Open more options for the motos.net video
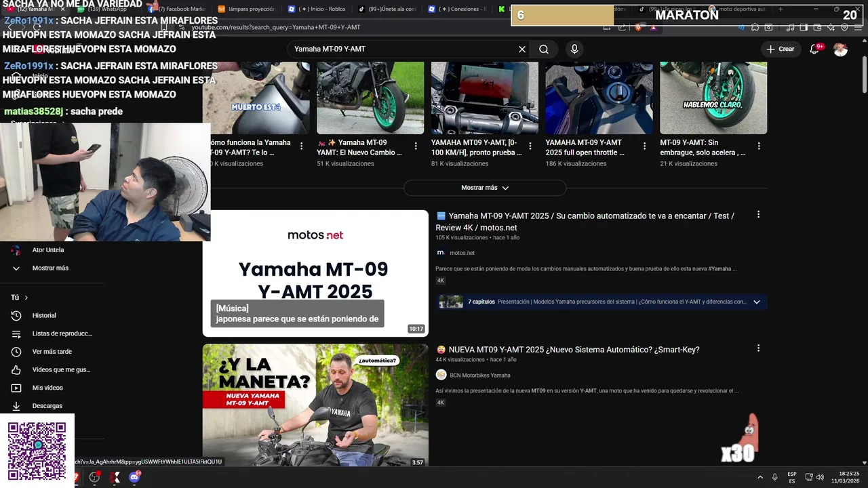868x488 pixels. click(758, 215)
